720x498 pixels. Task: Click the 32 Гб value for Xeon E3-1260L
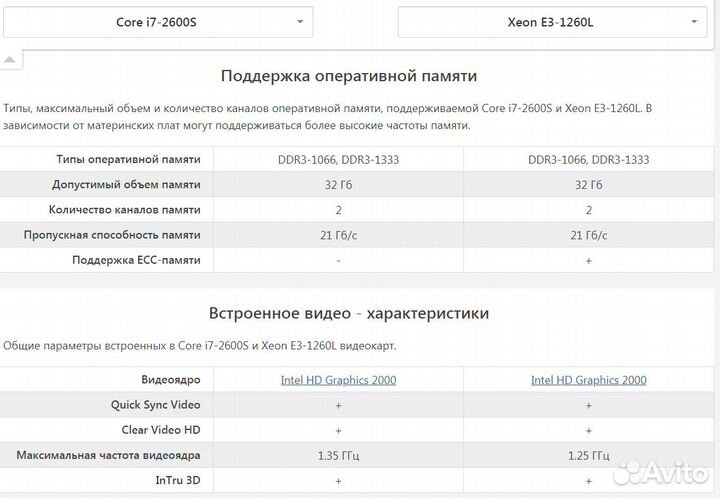pos(589,185)
